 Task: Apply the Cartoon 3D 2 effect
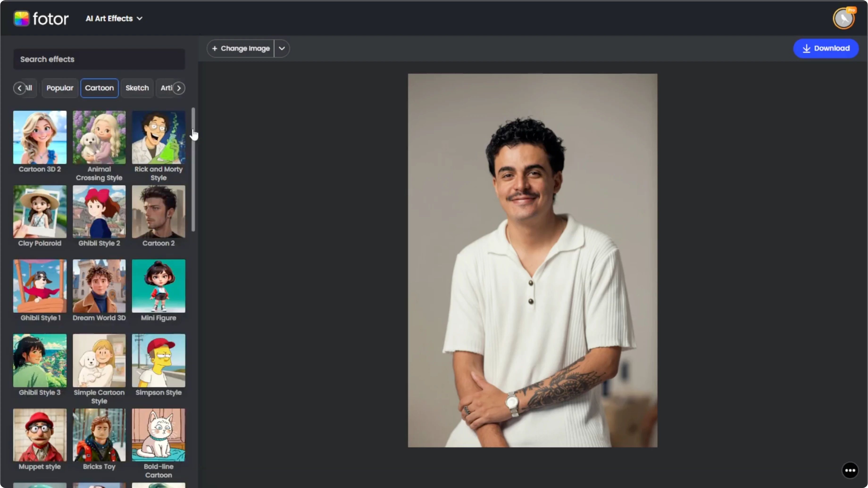40,137
